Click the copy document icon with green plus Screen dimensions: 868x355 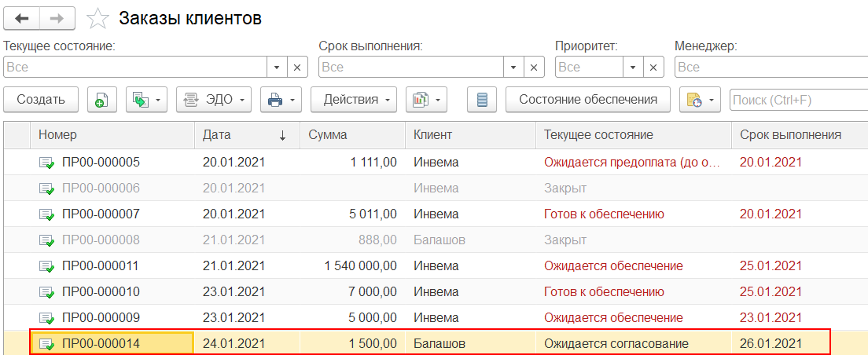[x=101, y=100]
